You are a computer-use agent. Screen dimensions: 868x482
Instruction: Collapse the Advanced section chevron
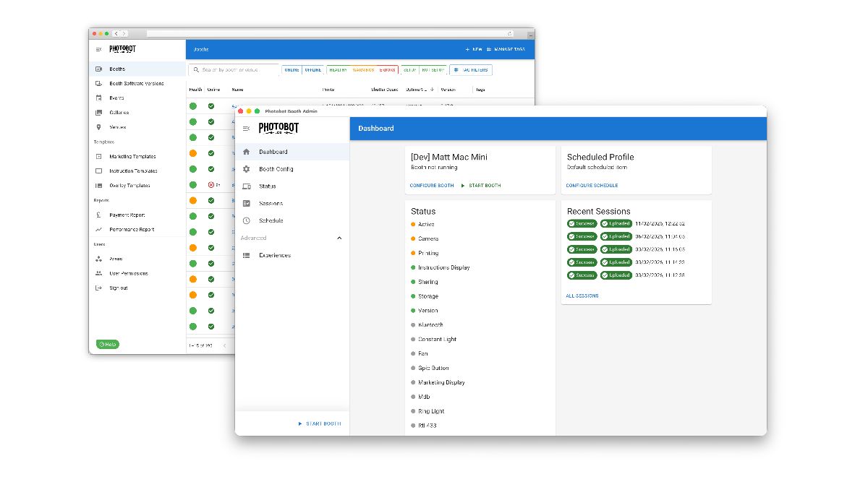point(339,238)
